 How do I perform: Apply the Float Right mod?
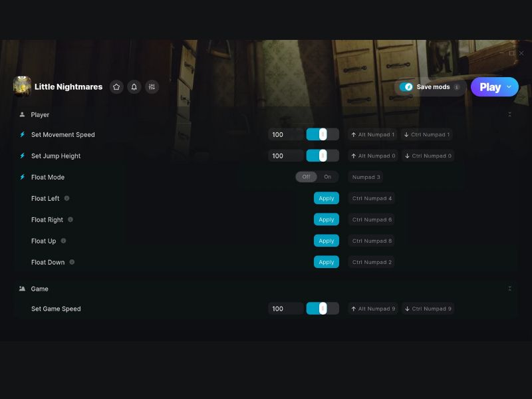point(327,219)
